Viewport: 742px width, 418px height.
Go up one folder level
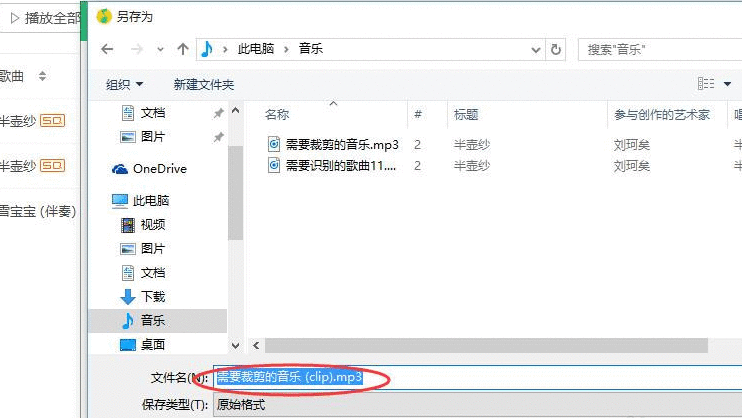[x=183, y=49]
